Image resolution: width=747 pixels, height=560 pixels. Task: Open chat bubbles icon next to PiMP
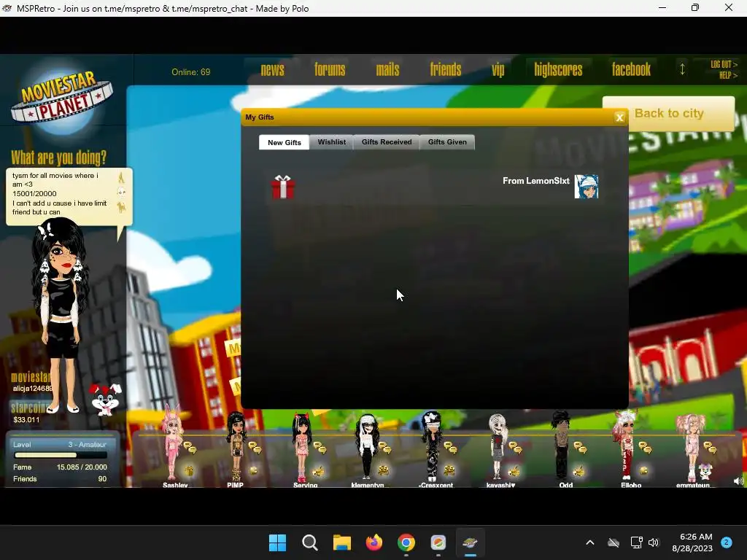point(255,448)
